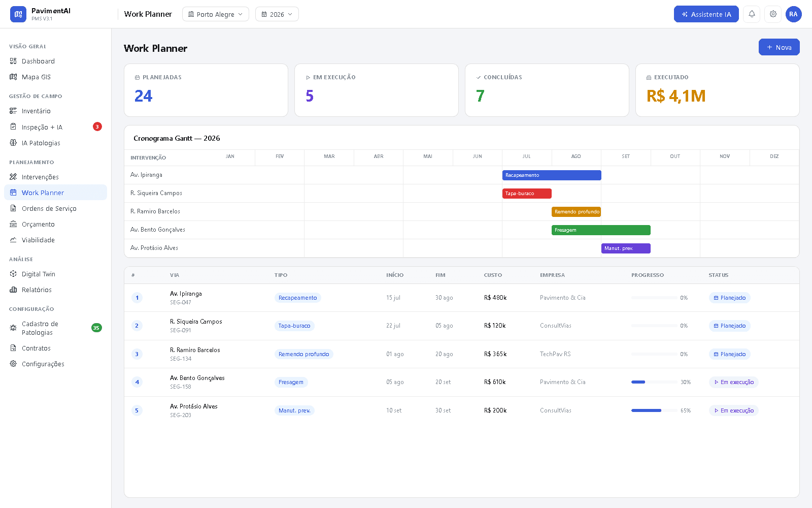The width and height of the screenshot is (812, 508).
Task: Click end date 05 ago
Action: click(x=444, y=326)
